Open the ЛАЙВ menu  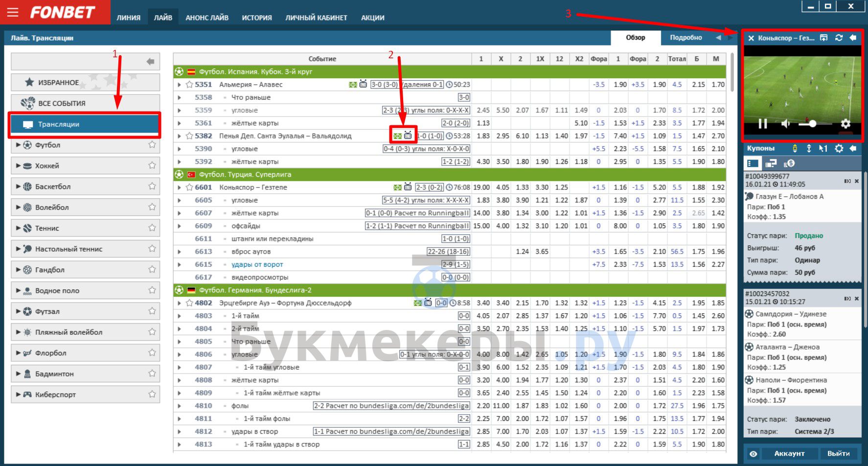point(163,18)
